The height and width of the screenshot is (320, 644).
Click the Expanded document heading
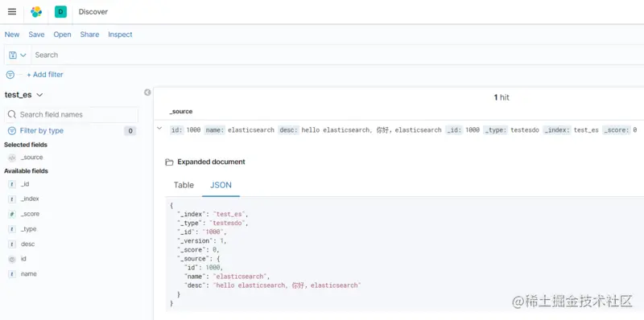click(x=211, y=162)
